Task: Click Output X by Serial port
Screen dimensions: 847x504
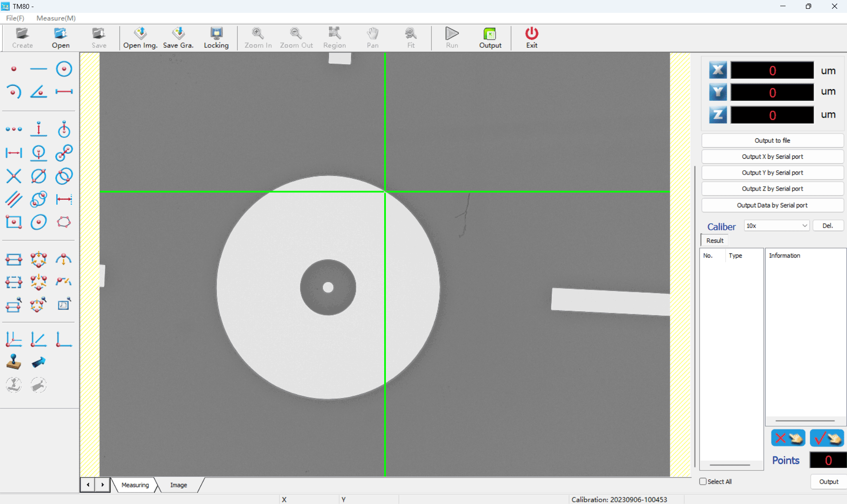Action: click(772, 157)
